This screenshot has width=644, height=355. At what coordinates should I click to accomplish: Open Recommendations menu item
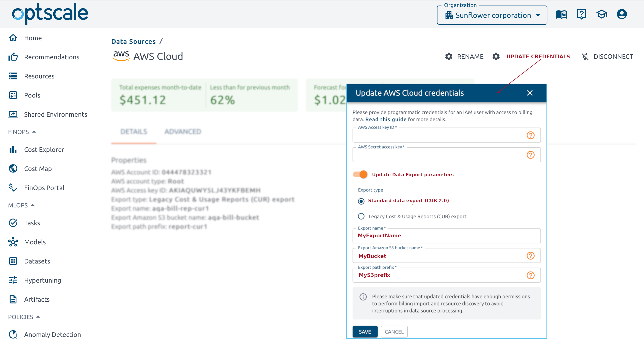click(52, 57)
